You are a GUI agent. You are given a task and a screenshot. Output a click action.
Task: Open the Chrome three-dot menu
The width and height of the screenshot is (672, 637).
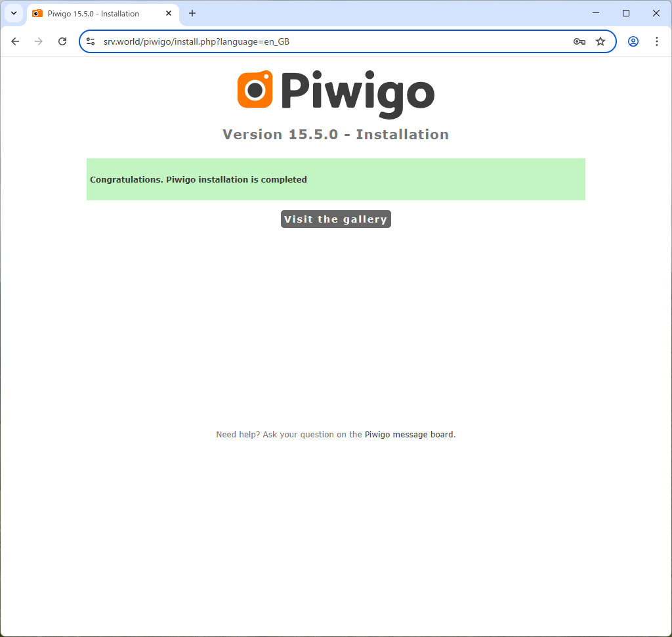656,41
